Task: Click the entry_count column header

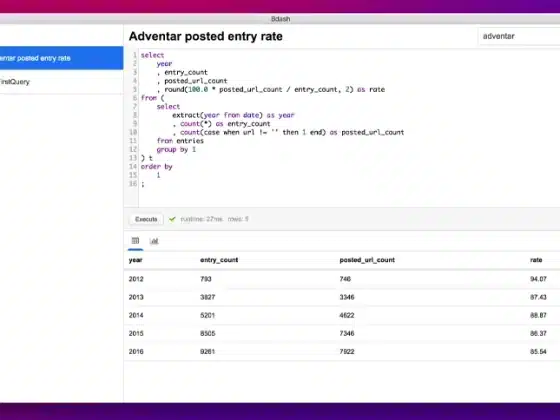Action: coord(219,260)
